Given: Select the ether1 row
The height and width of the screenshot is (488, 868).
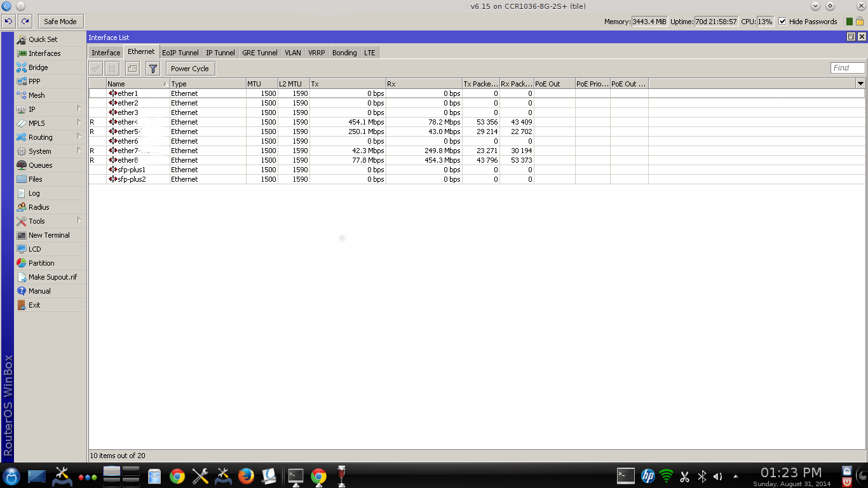Looking at the screenshot, I should pos(477,93).
